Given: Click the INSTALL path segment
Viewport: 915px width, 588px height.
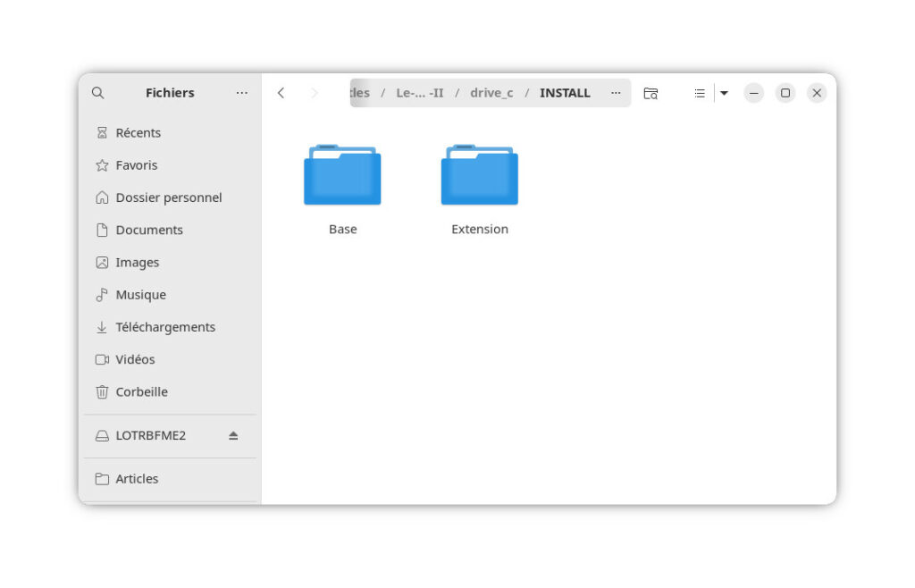Looking at the screenshot, I should [565, 93].
